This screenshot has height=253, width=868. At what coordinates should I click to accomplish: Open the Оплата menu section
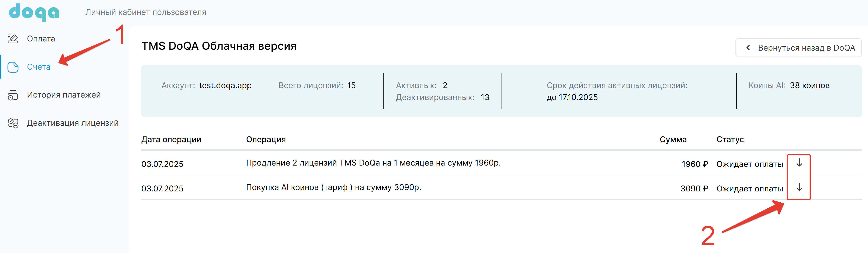click(41, 39)
